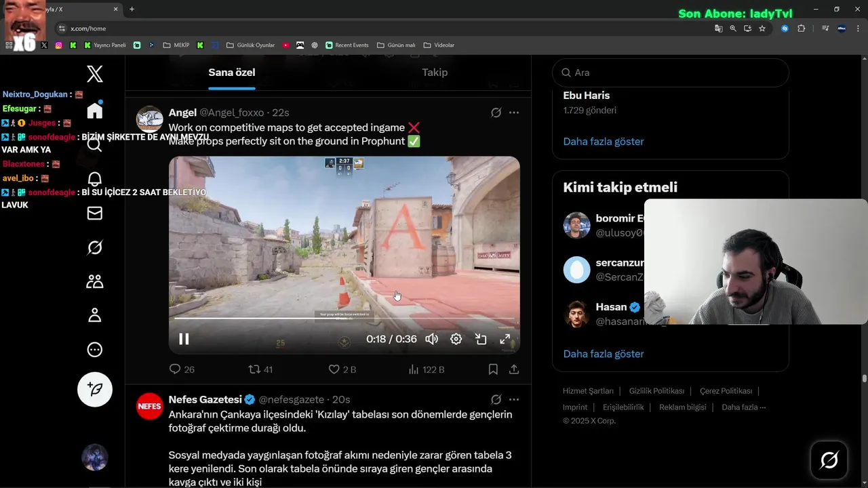This screenshot has width=868, height=488.
Task: Open Instagram bookmark icon
Action: [x=58, y=45]
